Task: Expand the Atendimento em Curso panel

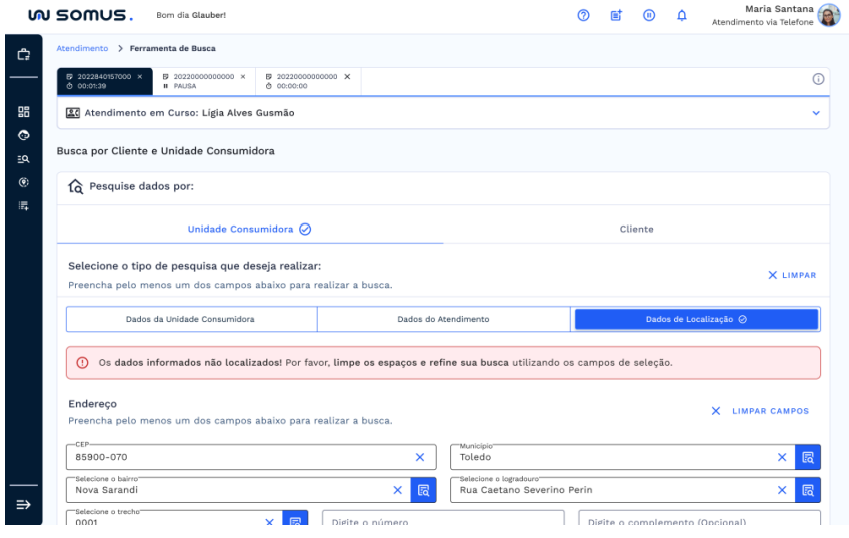Action: click(x=815, y=113)
